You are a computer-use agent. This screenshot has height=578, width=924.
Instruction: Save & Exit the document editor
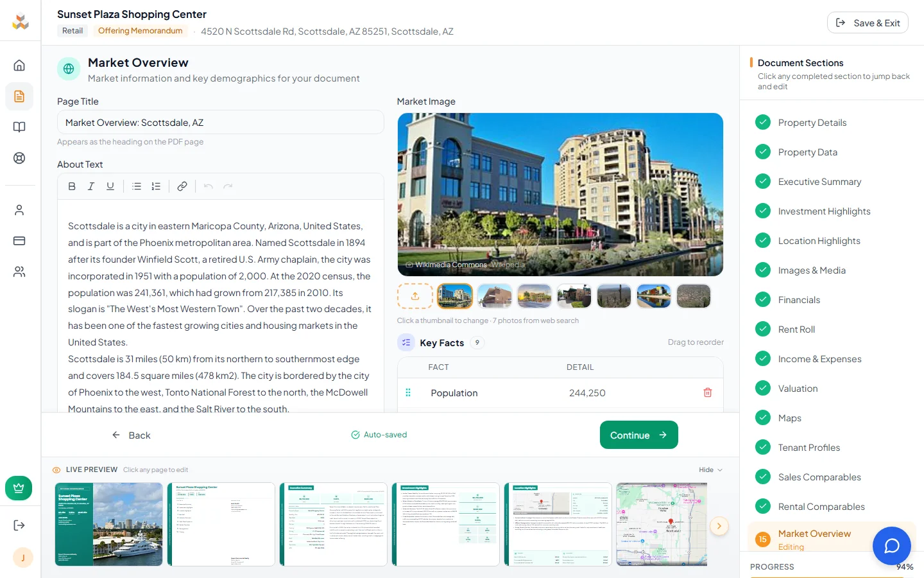tap(868, 22)
